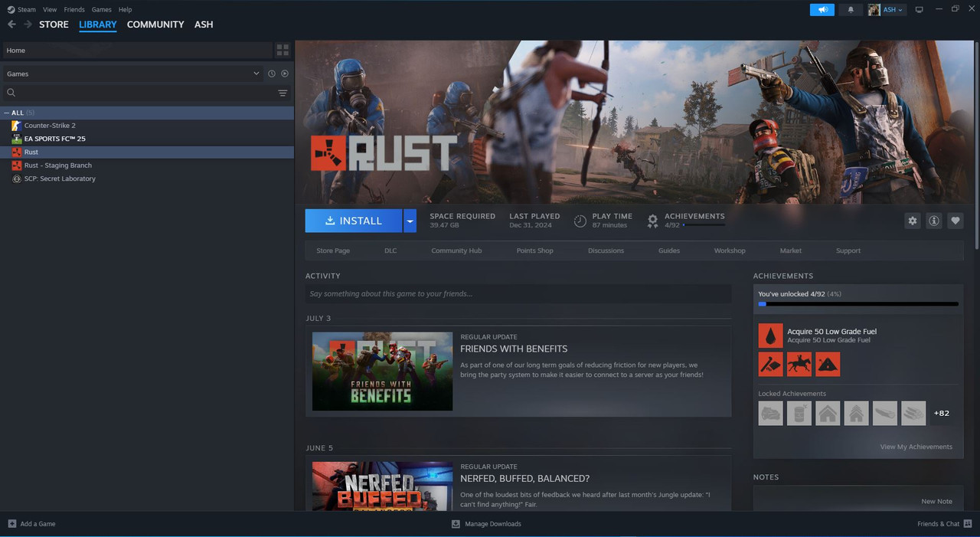Open Rust Guides link
The image size is (980, 537).
pyautogui.click(x=669, y=250)
